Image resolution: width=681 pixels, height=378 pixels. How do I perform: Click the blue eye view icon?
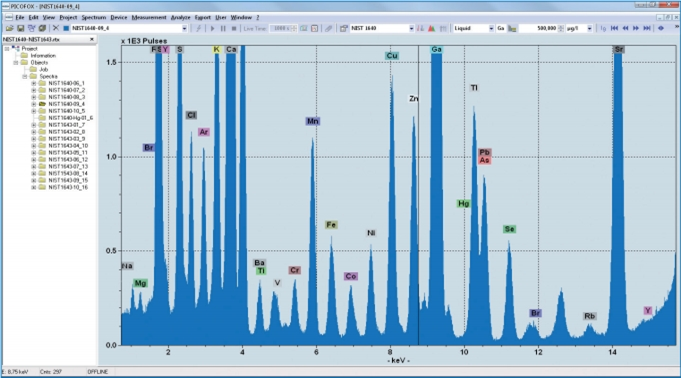tap(661, 28)
